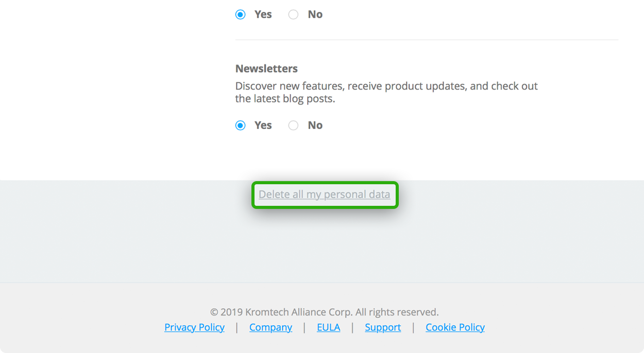Go to the Company footer link

pyautogui.click(x=270, y=327)
